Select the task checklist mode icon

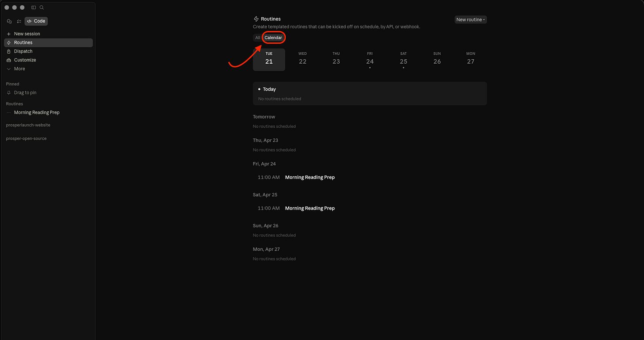(19, 21)
